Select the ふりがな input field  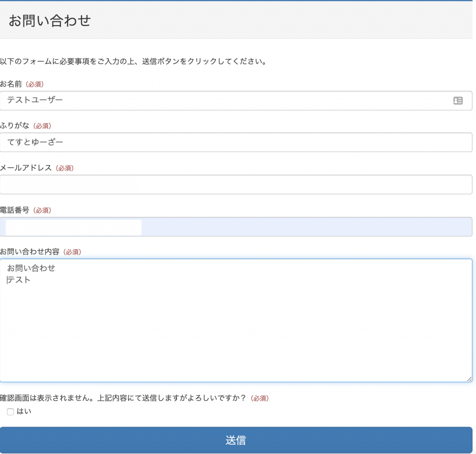point(236,142)
